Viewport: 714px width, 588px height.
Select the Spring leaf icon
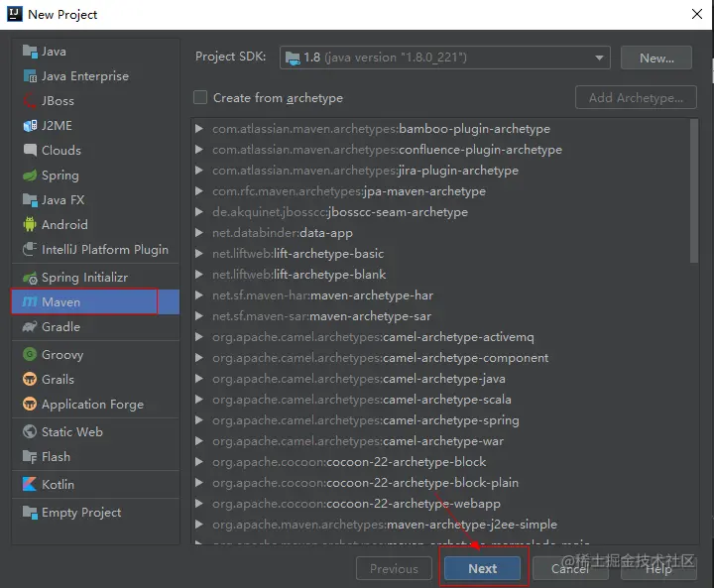[30, 176]
